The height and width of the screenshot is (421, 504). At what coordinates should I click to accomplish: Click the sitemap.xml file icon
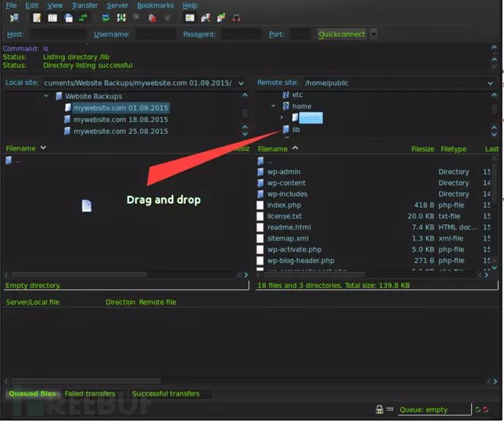point(260,238)
